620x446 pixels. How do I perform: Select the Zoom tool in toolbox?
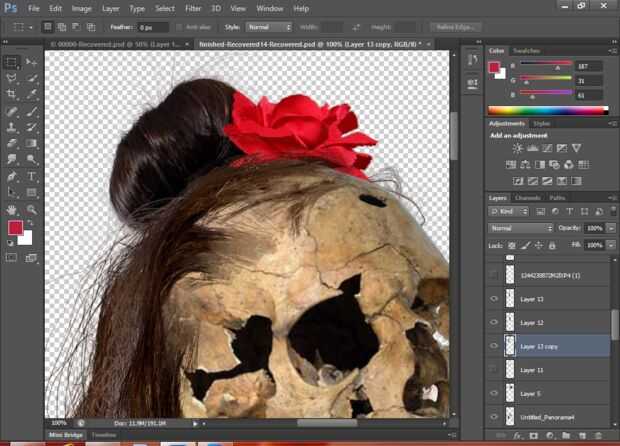(x=31, y=210)
